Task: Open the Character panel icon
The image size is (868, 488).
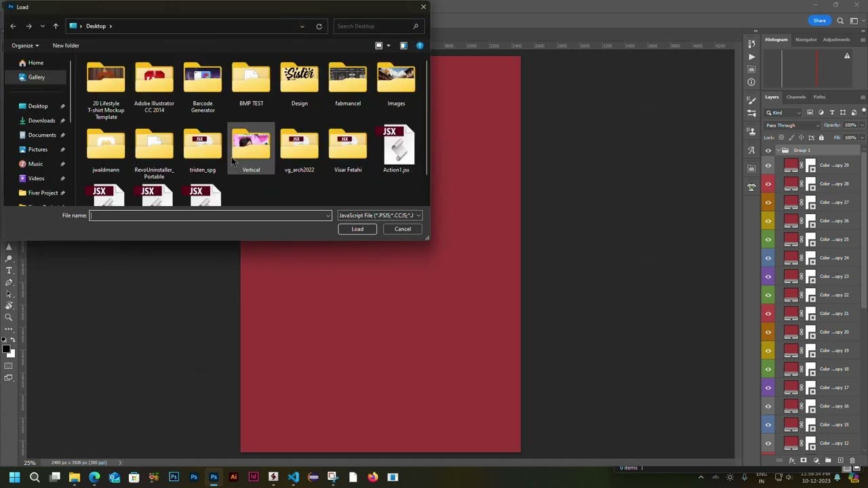Action: tap(751, 150)
